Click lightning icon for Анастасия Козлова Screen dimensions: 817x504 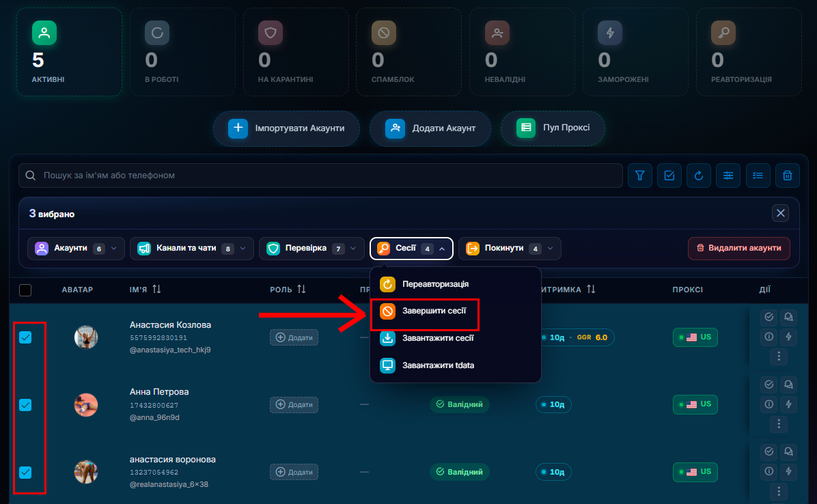click(789, 337)
